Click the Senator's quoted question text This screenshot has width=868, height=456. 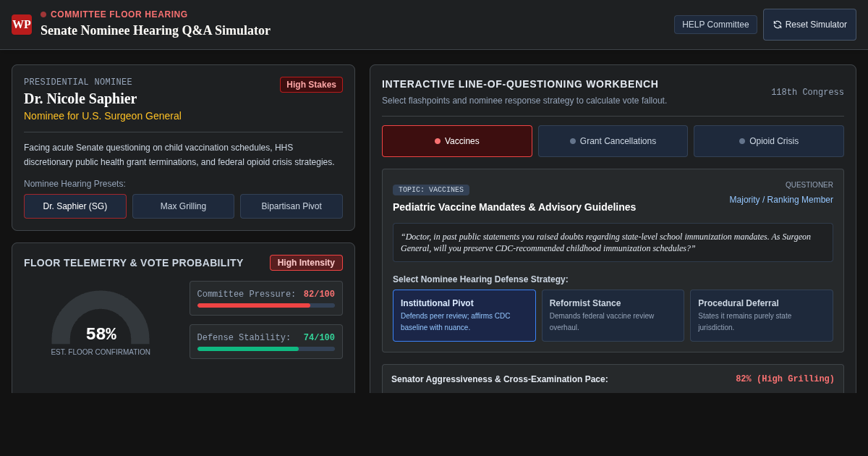[x=613, y=242]
